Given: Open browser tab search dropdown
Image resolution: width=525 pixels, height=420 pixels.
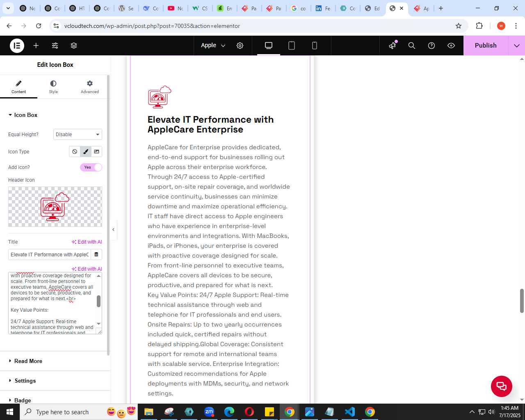Looking at the screenshot, I should point(8,8).
